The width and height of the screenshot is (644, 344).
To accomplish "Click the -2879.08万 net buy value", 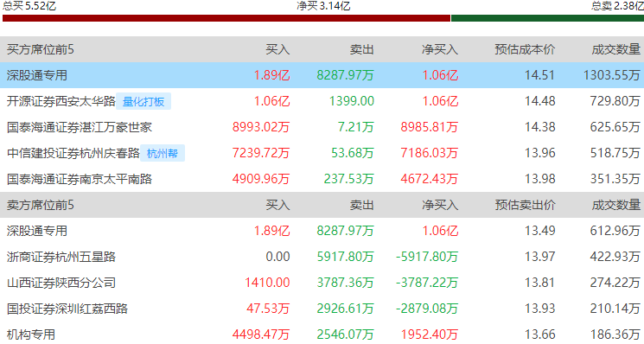I will tap(427, 309).
